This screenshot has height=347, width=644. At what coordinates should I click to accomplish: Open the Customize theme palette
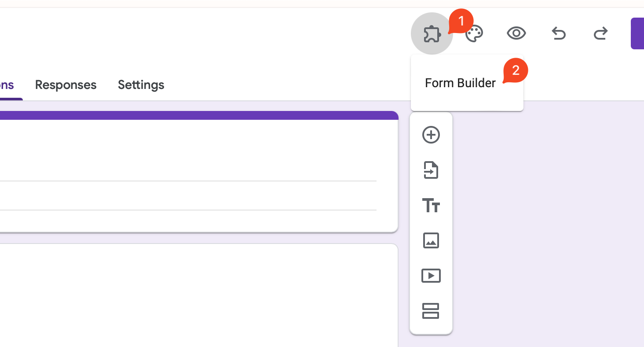475,34
